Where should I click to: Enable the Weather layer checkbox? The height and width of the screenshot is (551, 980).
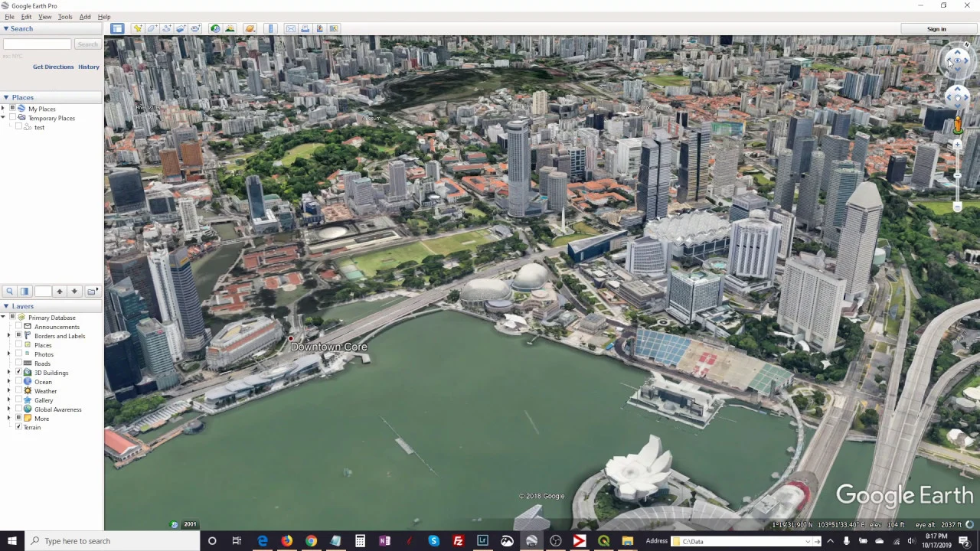(x=18, y=391)
